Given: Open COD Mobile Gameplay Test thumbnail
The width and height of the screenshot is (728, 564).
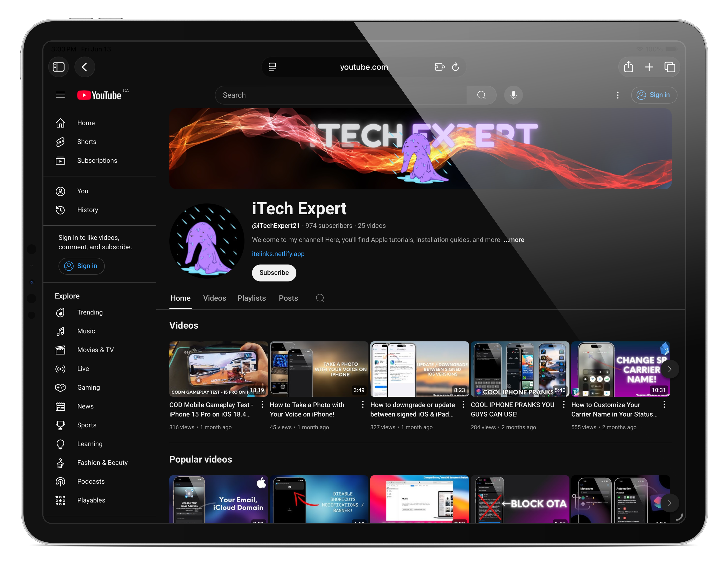Looking at the screenshot, I should coord(218,369).
